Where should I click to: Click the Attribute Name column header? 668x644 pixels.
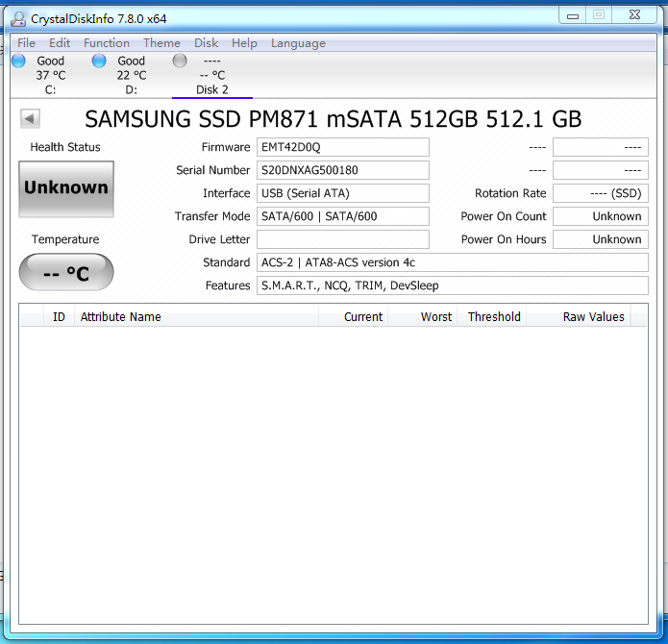[x=196, y=316]
